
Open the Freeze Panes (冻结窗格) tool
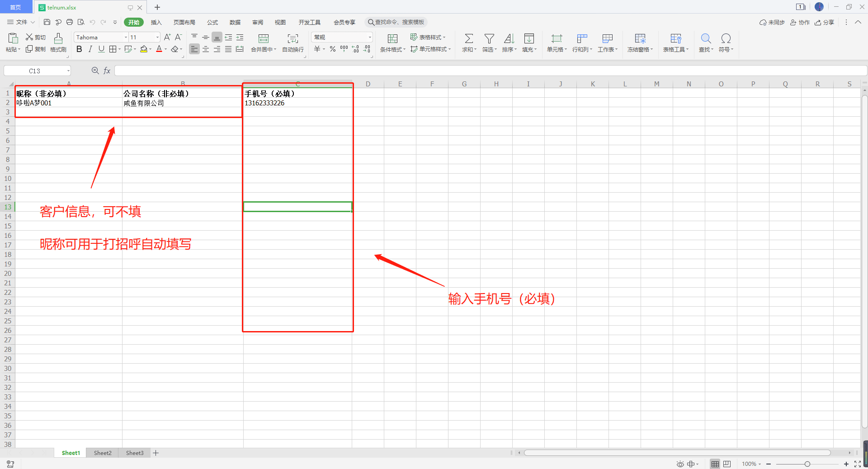click(640, 39)
